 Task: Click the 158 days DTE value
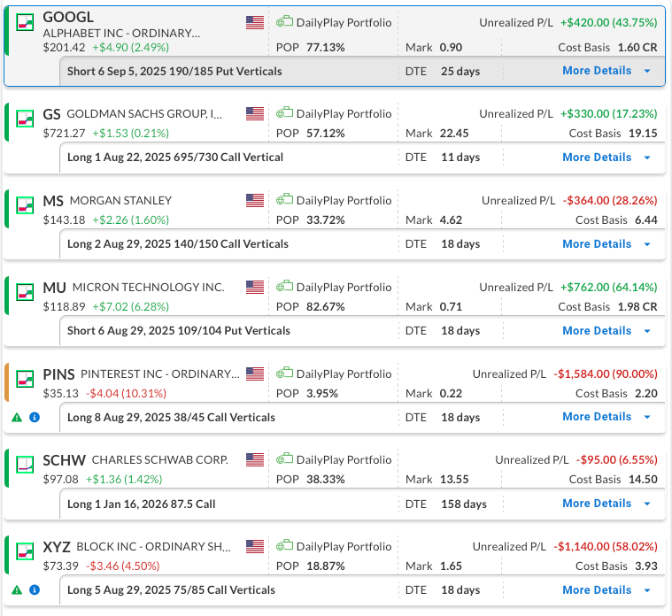point(464,504)
